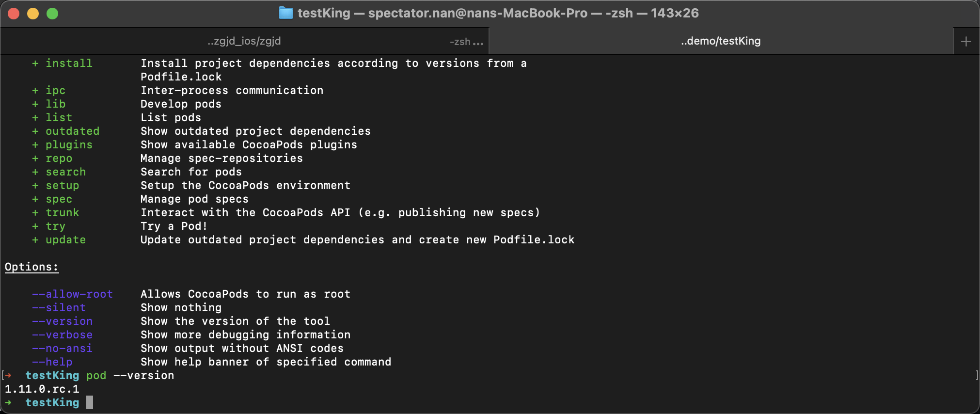
Task: Click the yellow minimize traffic light
Action: click(x=33, y=14)
